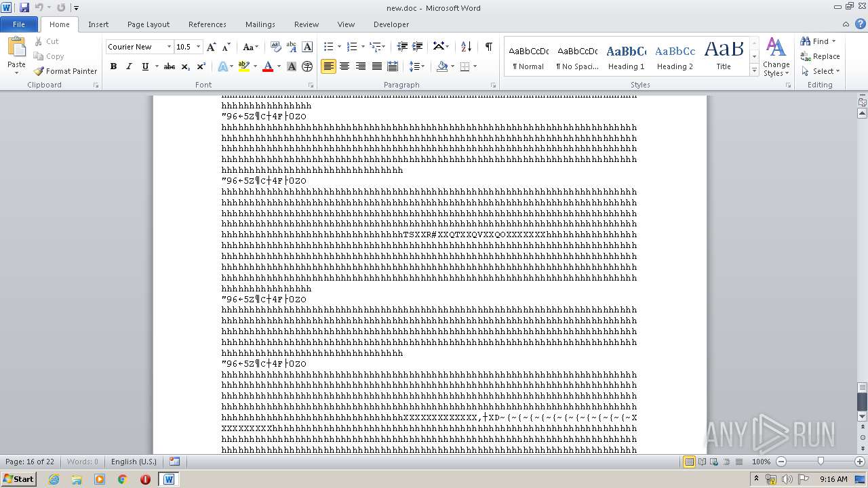Open the font name dropdown Courier New
The width and height of the screenshot is (868, 488).
(169, 47)
